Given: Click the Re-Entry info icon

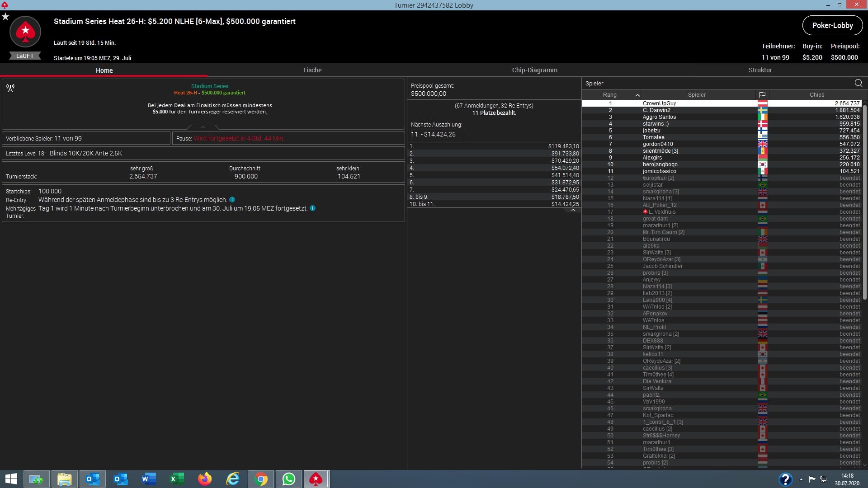Looking at the screenshot, I should 232,200.
